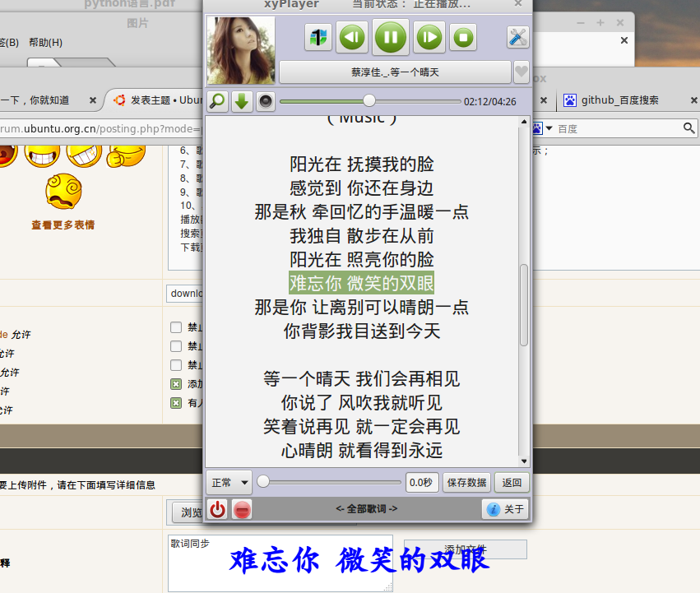
Task: Toggle the repeat-one play mode icon
Action: [318, 37]
